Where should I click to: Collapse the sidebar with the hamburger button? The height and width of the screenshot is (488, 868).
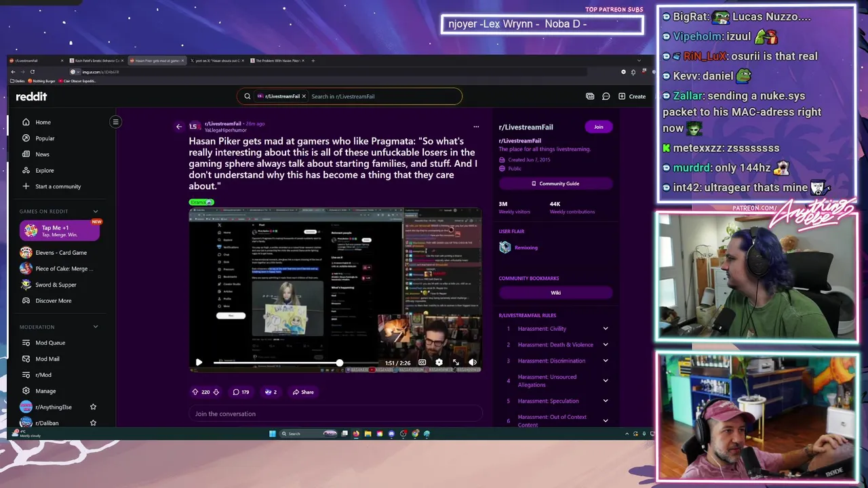pos(115,122)
